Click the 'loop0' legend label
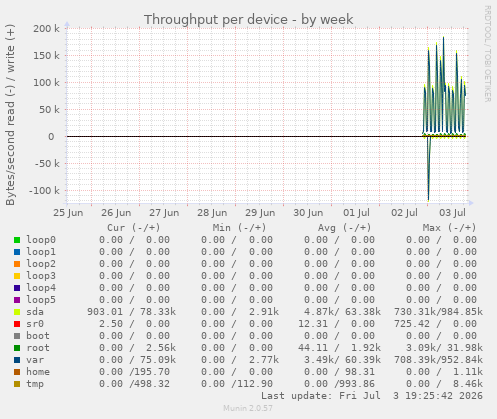Screen dimensions: 497x419 [x=41, y=240]
